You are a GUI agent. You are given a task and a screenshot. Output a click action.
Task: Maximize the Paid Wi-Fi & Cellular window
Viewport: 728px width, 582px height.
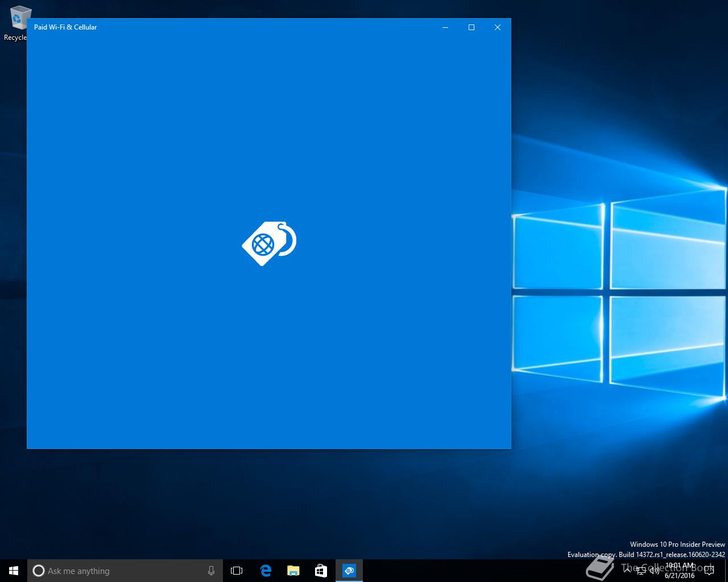471,27
